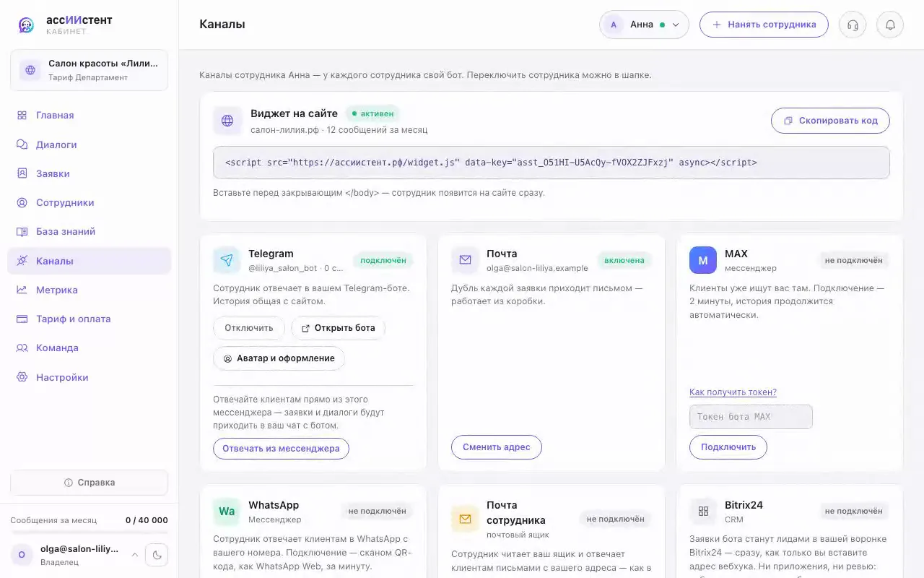Open the Салон красоты «Лилия» workspace selector
This screenshot has width=924, height=578.
[90, 70]
